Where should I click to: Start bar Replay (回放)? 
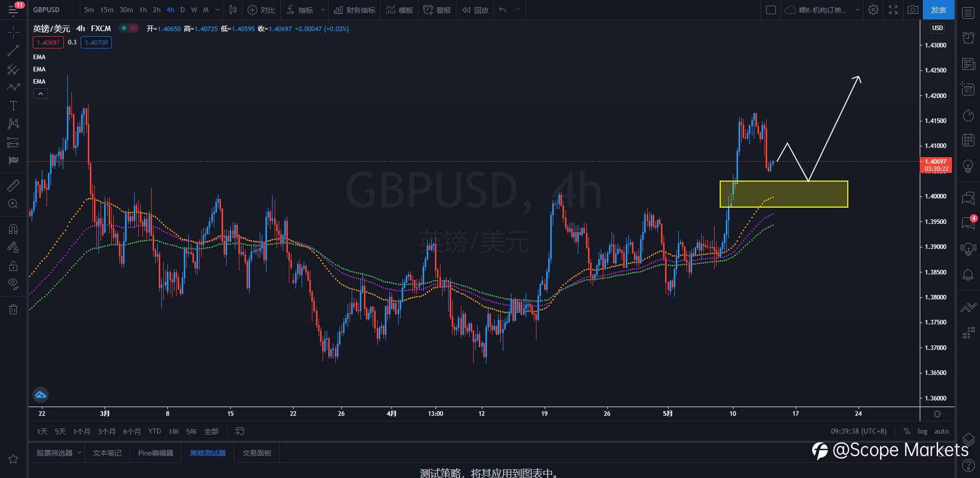point(475,10)
